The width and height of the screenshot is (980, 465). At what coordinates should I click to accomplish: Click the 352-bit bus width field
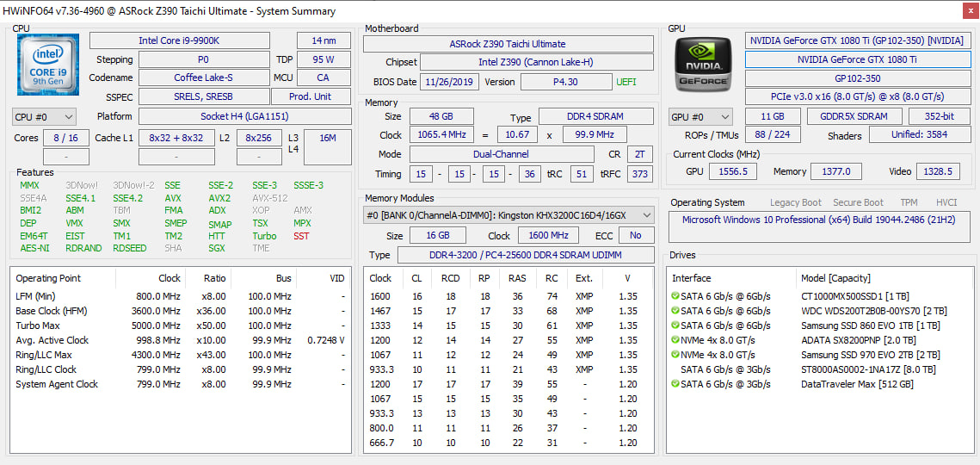click(x=938, y=116)
